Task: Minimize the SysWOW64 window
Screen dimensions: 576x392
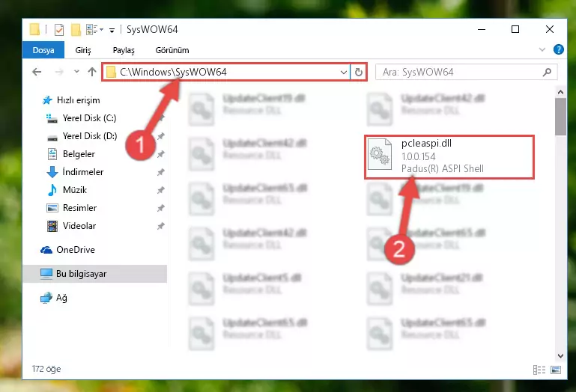Action: 482,29
